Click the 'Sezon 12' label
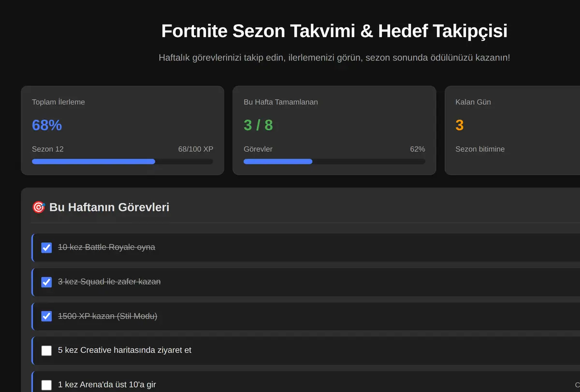Viewport: 580px width, 392px height. [48, 149]
